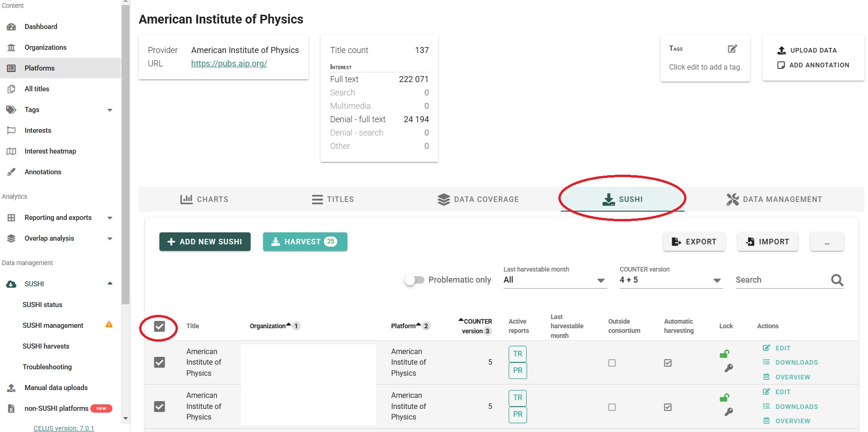Uncheck the second row selection checkbox

coord(159,407)
